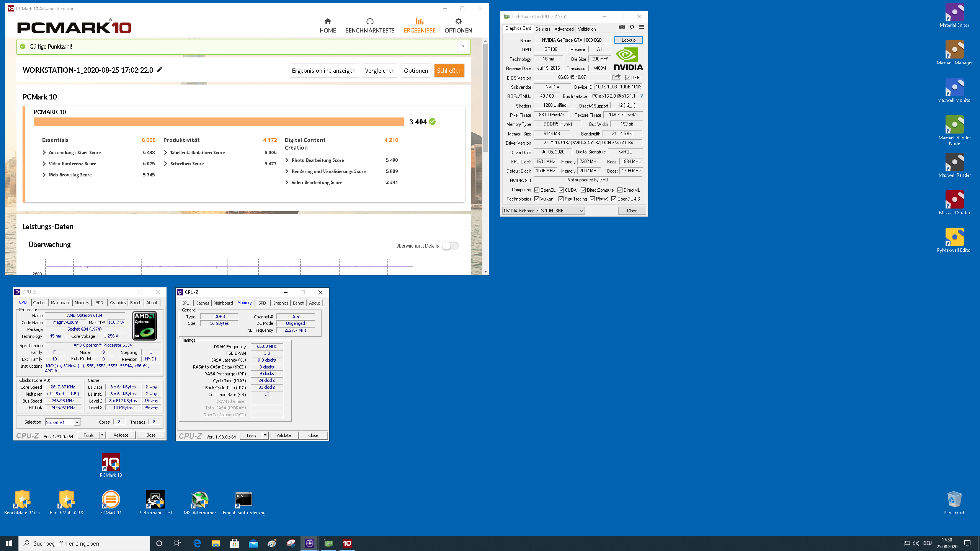Click the help question mark button

tap(463, 47)
